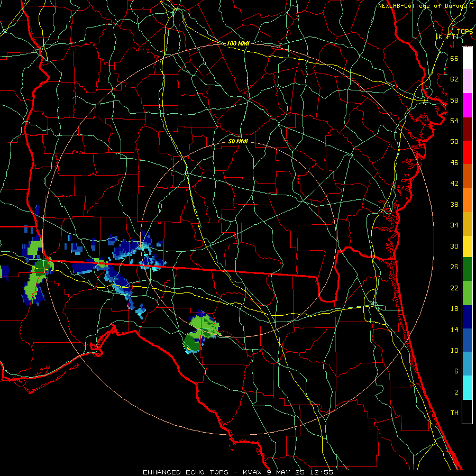Image resolution: width=476 pixels, height=476 pixels.
Task: Select the dark red legend swatch
Action: tap(467, 129)
